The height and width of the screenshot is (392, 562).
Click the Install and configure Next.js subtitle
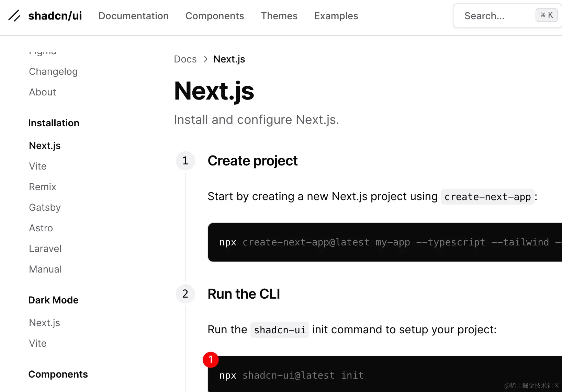[256, 120]
